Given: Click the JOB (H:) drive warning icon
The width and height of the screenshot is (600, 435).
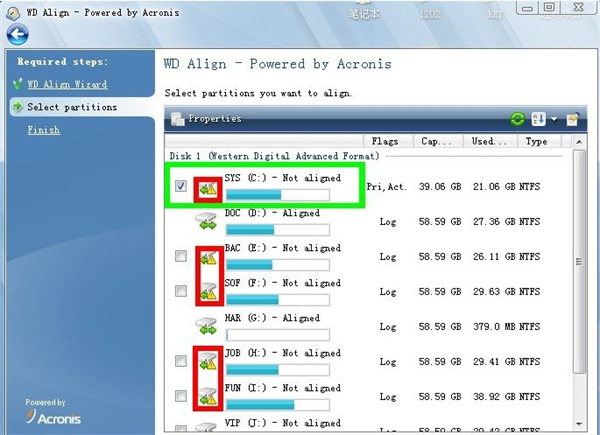Looking at the screenshot, I should [208, 361].
